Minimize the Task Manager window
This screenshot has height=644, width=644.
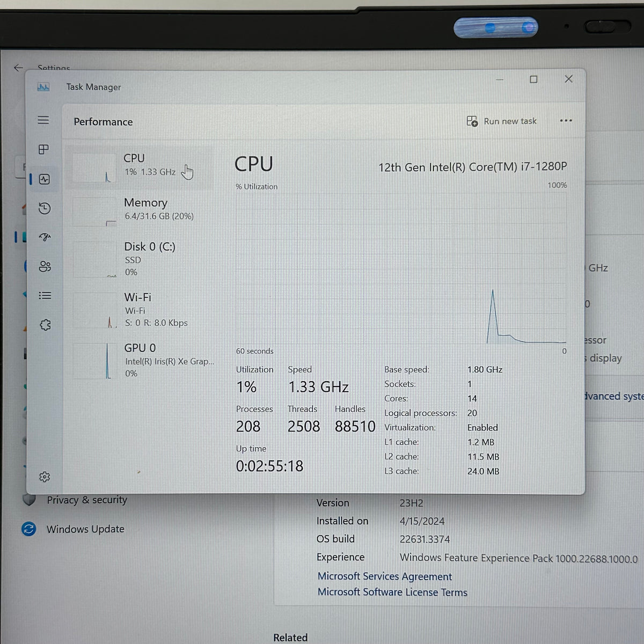500,79
